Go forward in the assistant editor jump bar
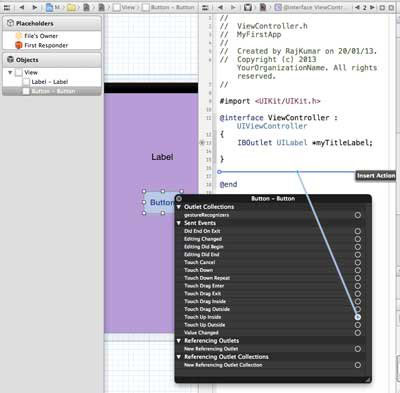This screenshot has height=393, width=400. [233, 7]
